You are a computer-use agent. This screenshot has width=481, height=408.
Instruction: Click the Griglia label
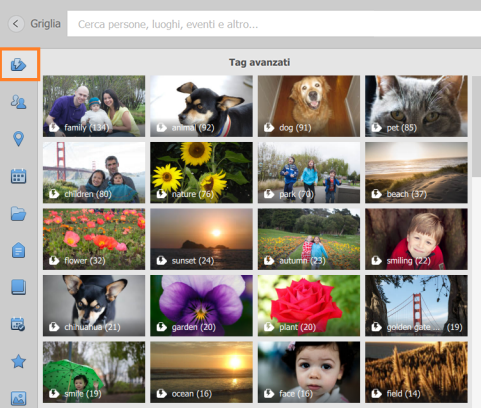coord(46,24)
